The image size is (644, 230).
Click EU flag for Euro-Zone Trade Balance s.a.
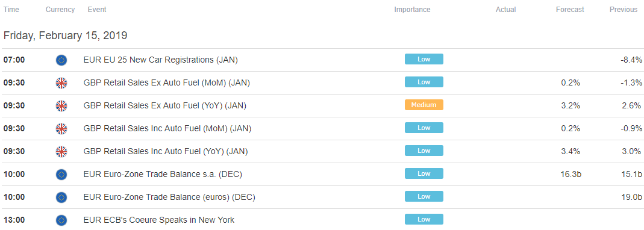click(x=61, y=175)
